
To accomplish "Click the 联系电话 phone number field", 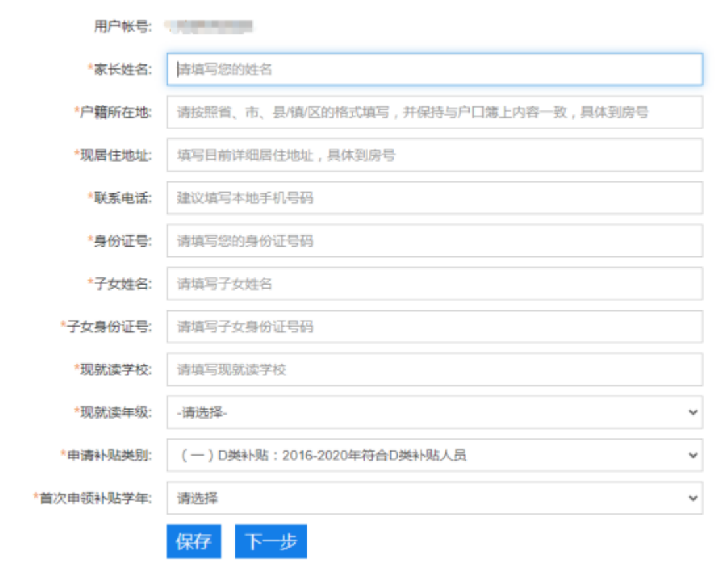I will [x=434, y=198].
